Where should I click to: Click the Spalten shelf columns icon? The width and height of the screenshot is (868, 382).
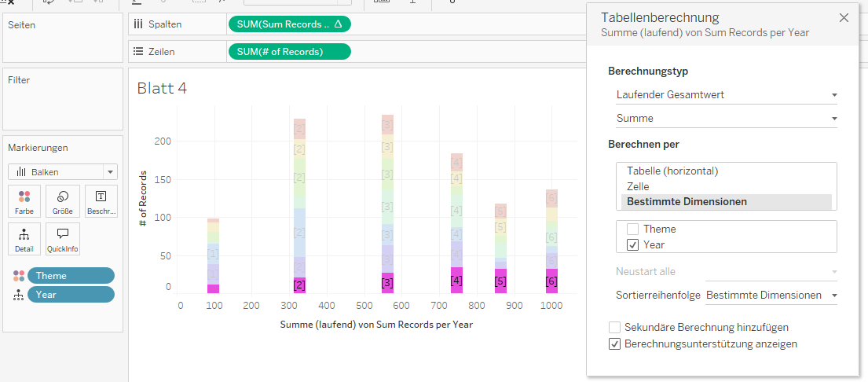[138, 24]
